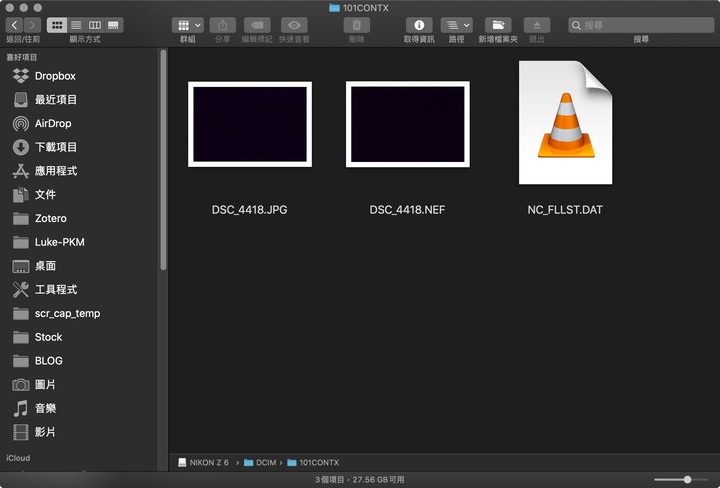Select the DSC_4418.NEF thumbnail

(407, 124)
